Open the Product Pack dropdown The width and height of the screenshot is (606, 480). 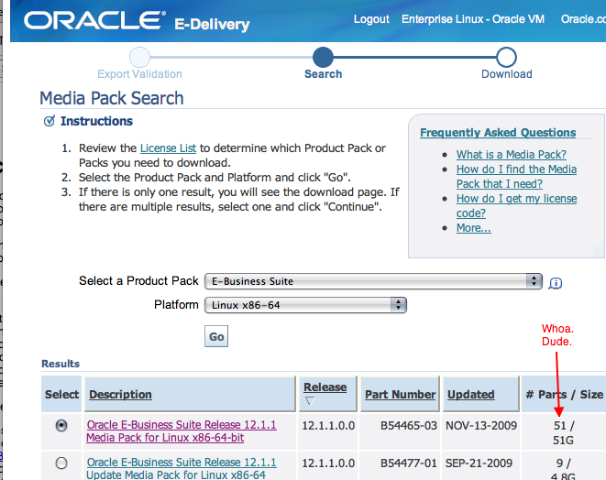point(373,281)
